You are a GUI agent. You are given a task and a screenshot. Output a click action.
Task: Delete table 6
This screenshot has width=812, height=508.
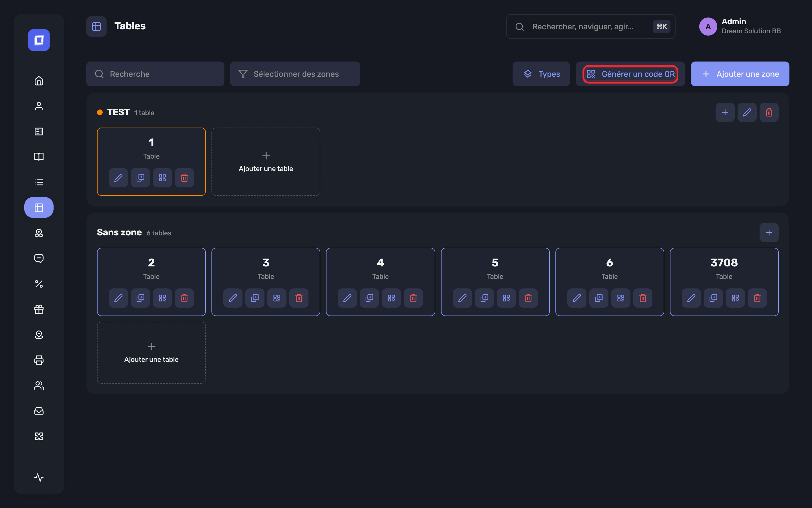(643, 298)
